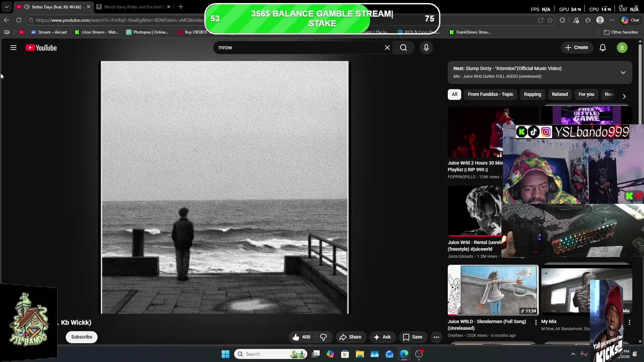Screen dimensions: 644x362
Task: Open Stream – Aircast bookmark
Action: coord(49,32)
